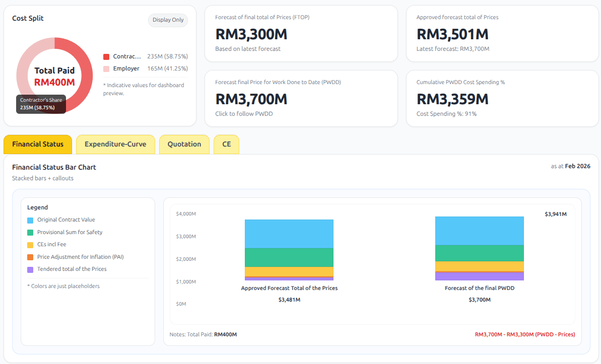Click the Total Paid donut center
601x364 pixels.
(x=54, y=76)
